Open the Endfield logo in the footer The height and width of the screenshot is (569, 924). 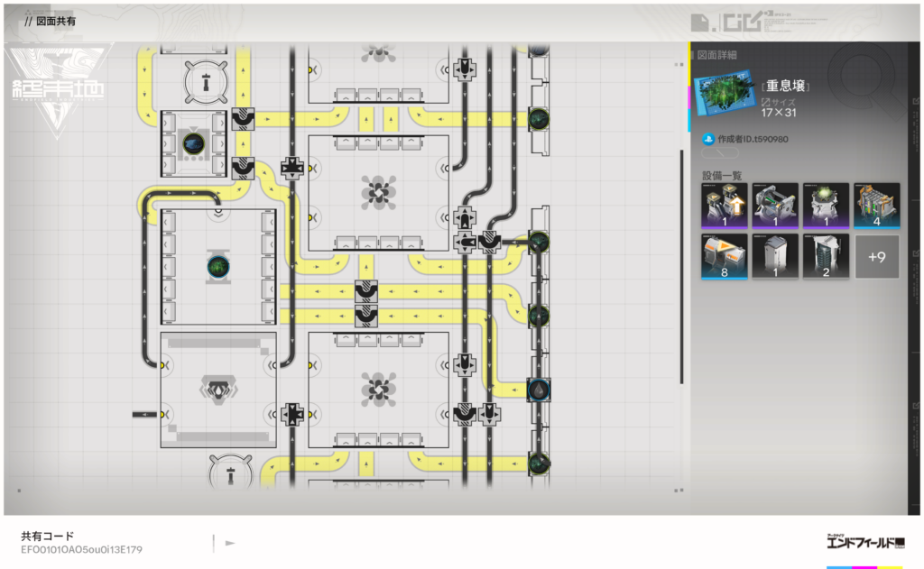pos(864,543)
